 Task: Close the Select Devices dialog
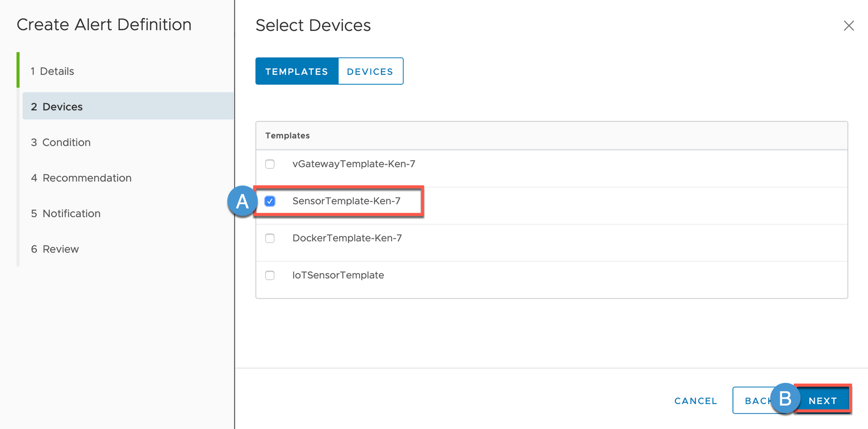[x=848, y=26]
